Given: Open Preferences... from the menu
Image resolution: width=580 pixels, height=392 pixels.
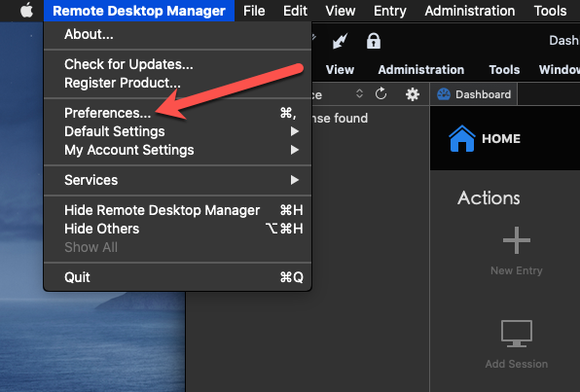Looking at the screenshot, I should tap(177, 113).
